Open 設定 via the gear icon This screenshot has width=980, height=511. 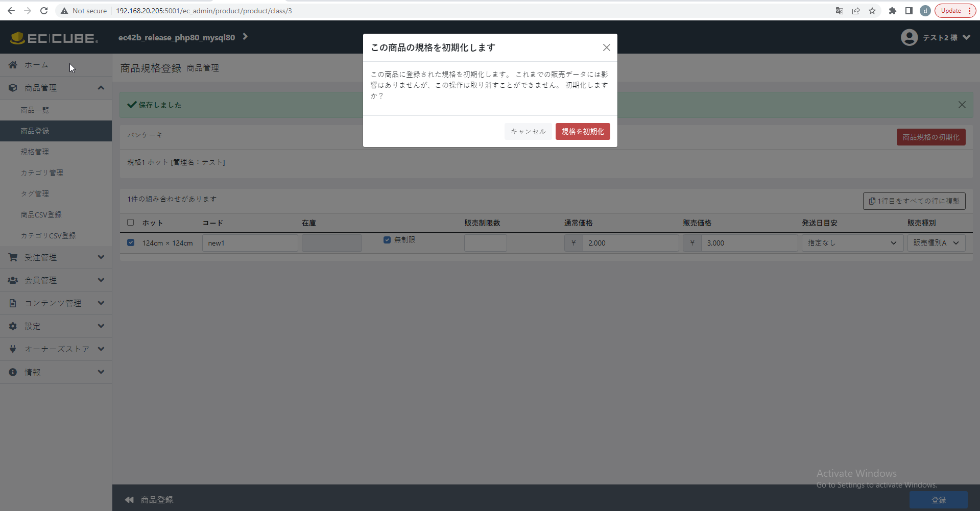click(x=12, y=326)
